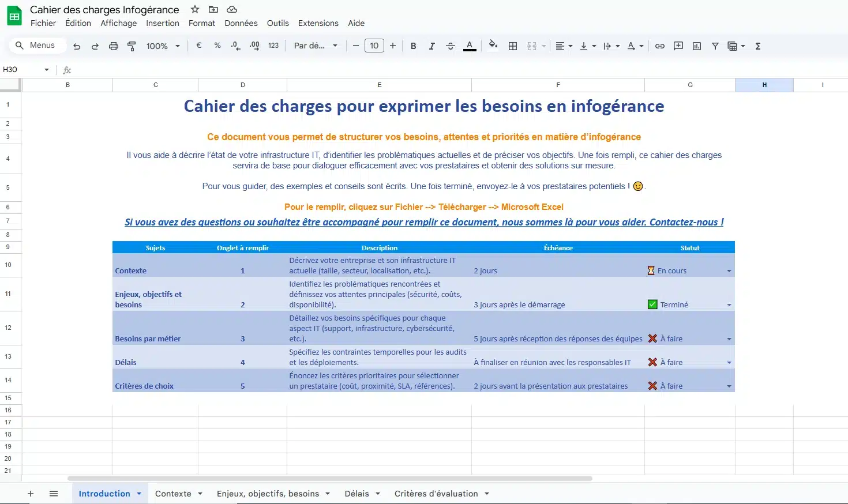The image size is (848, 504).
Task: Switch to Critères d'évaluation tab
Action: pos(442,494)
